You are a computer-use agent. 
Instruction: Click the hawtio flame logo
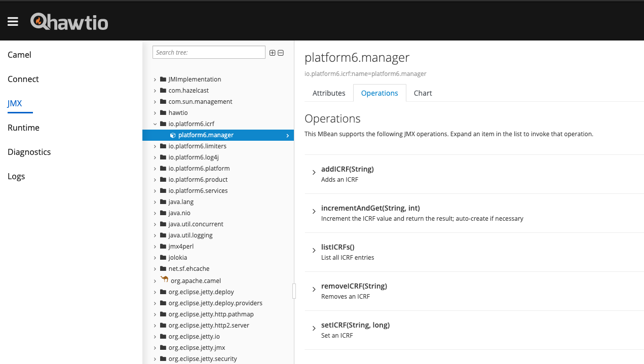tap(39, 21)
